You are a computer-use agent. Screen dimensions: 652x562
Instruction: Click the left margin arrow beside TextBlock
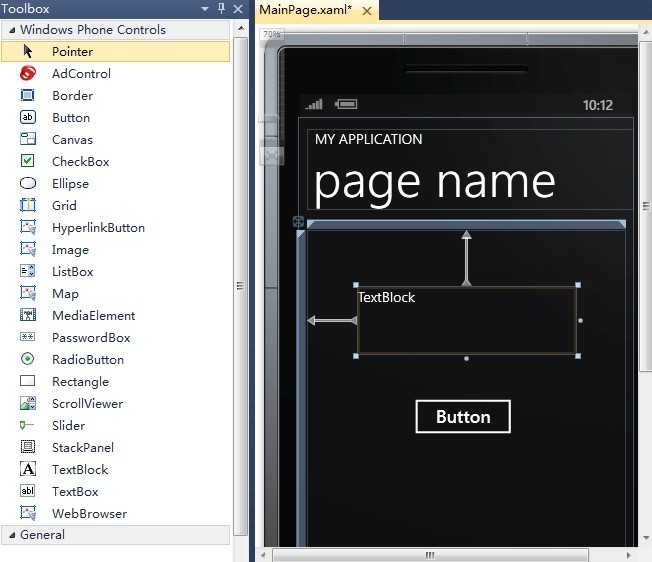pyautogui.click(x=332, y=320)
